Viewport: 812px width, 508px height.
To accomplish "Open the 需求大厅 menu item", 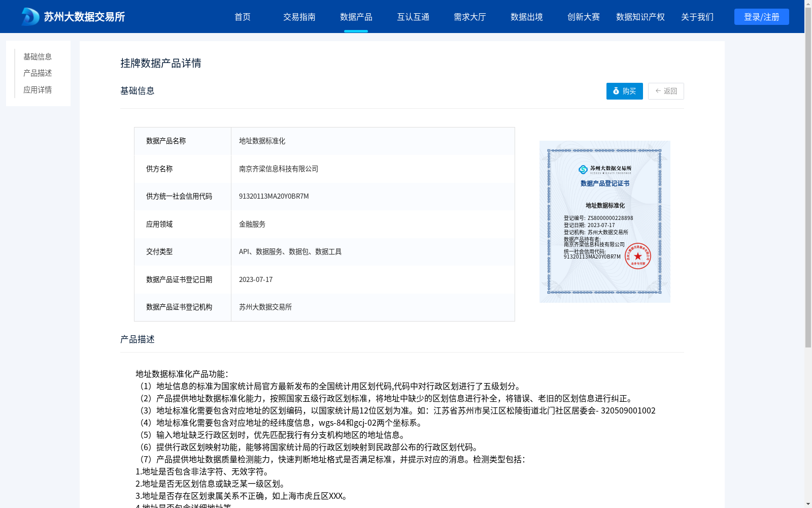I will (x=470, y=17).
